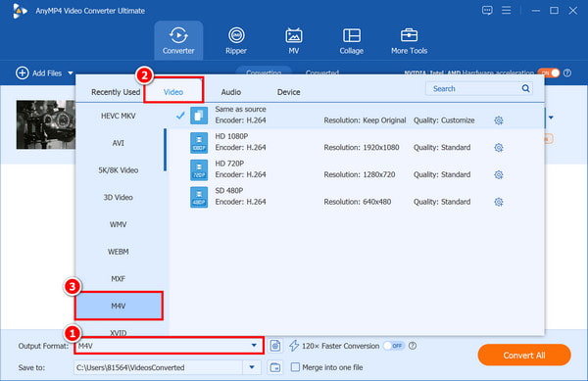Click the Add Files plus icon
This screenshot has width=588, height=381.
(23, 73)
